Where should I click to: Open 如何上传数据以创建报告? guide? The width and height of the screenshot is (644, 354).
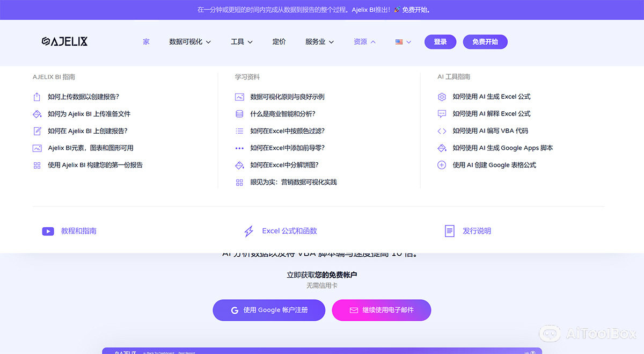pyautogui.click(x=83, y=97)
